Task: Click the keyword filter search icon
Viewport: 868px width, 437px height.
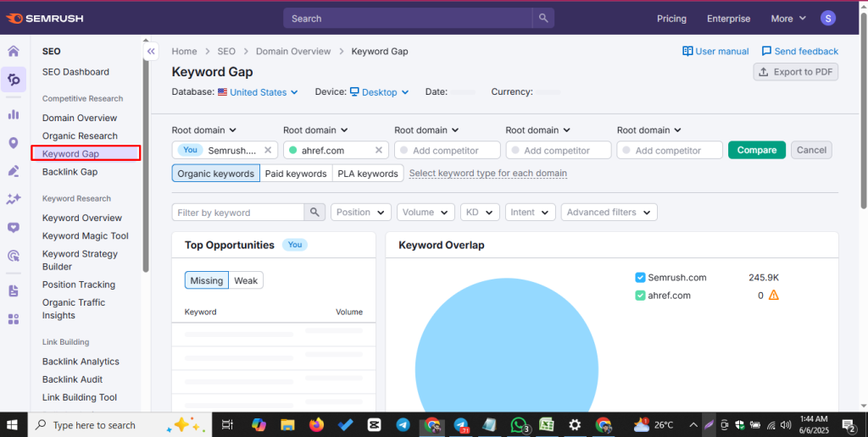Action: pyautogui.click(x=314, y=213)
